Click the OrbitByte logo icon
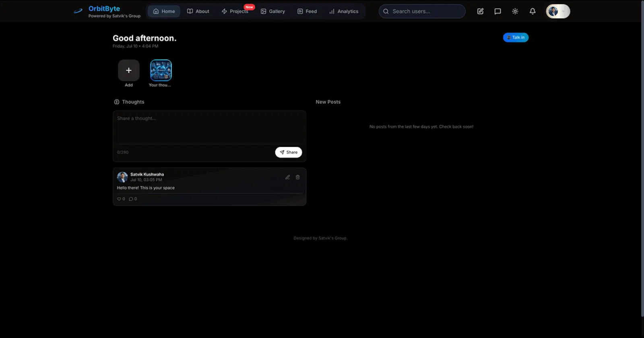The width and height of the screenshot is (644, 338). tap(78, 11)
